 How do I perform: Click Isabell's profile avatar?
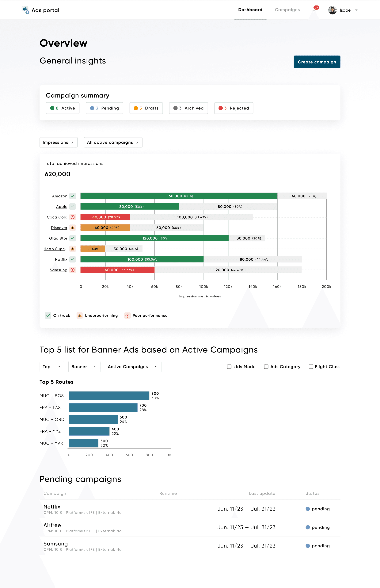point(332,10)
